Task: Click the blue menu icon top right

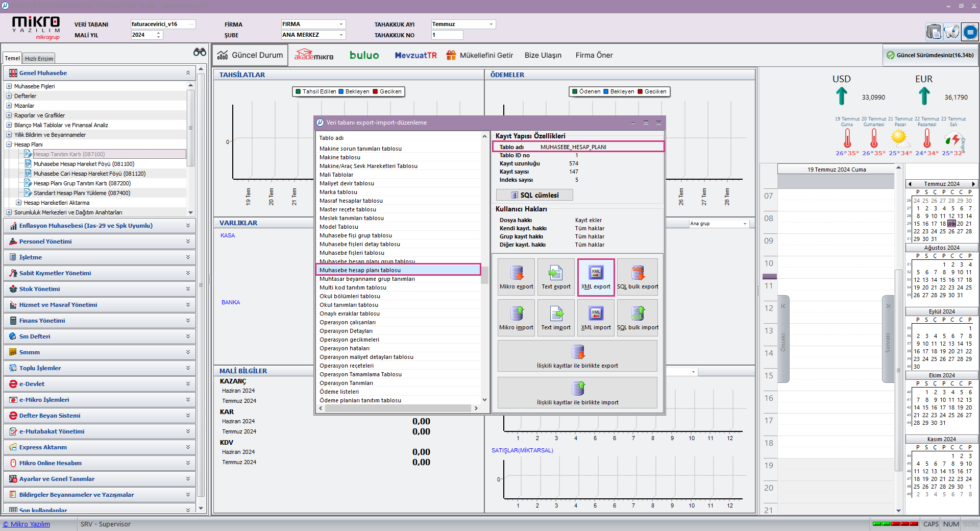Action: point(970,32)
